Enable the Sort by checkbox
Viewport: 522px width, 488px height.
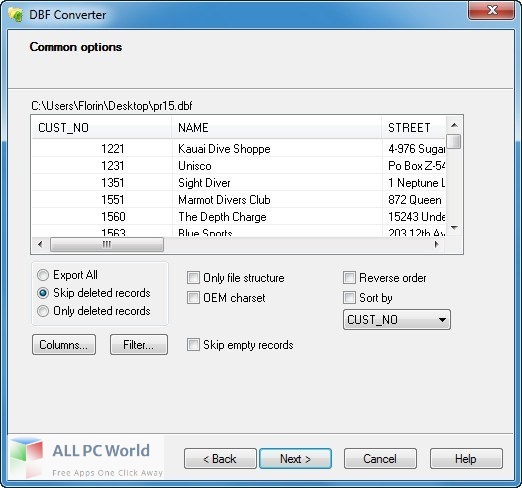click(349, 297)
